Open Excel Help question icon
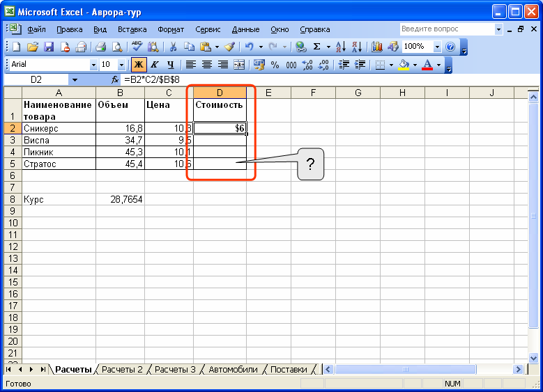 450,47
